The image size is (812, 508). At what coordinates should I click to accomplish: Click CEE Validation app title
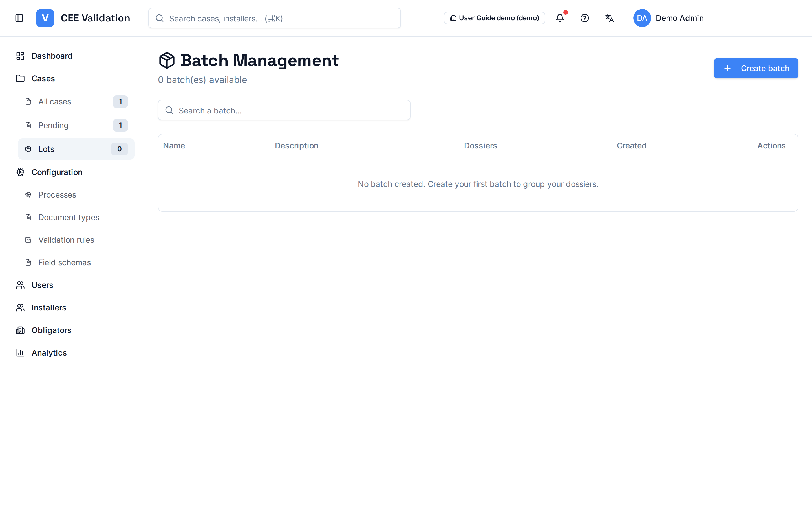95,18
